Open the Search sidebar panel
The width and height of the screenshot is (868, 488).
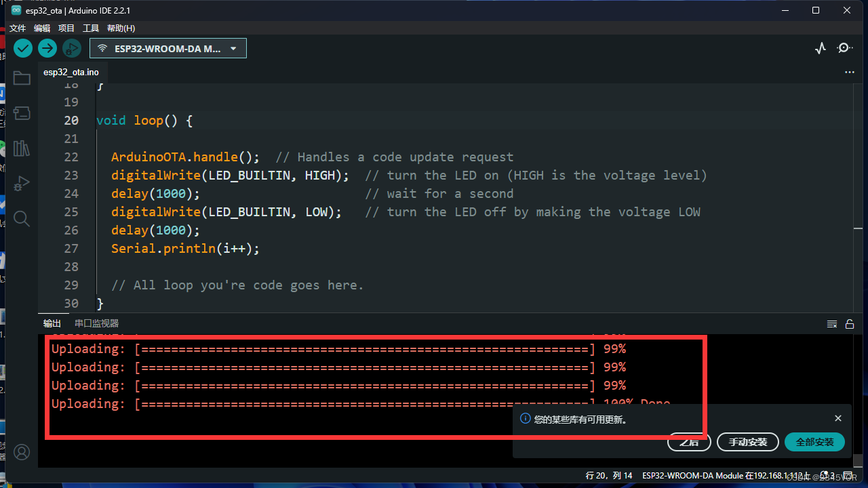click(x=22, y=218)
